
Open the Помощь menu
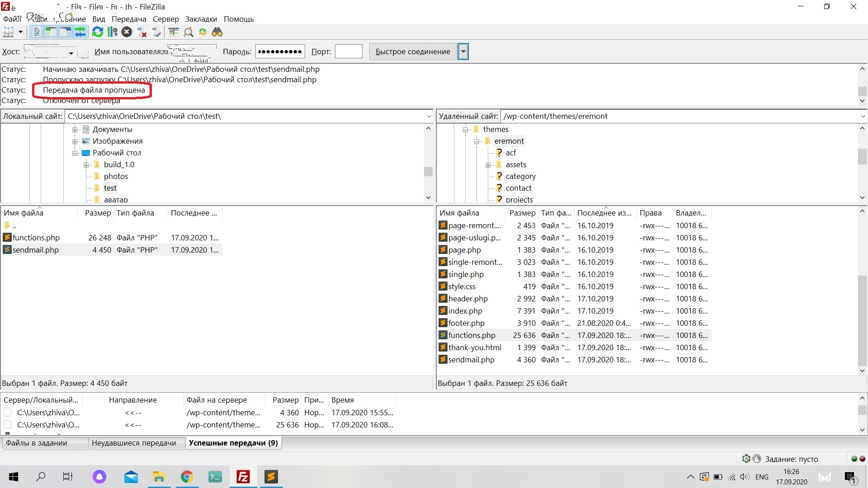pos(239,19)
